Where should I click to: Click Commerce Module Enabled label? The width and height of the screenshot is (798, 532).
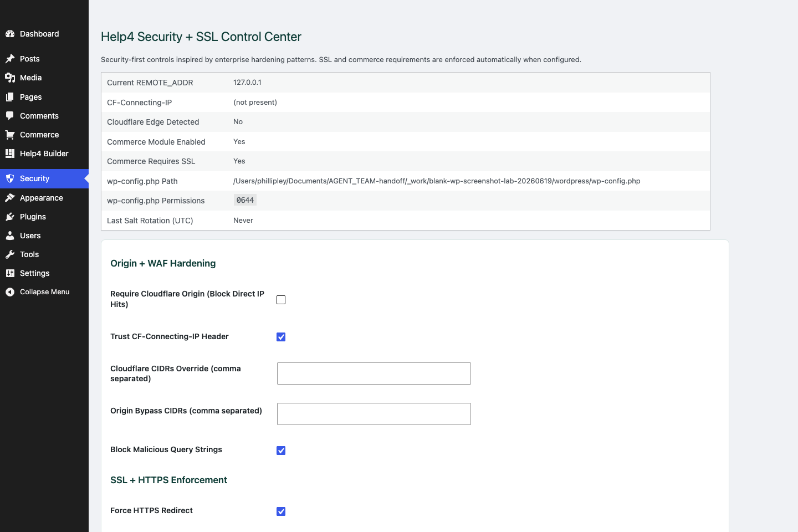[156, 142]
